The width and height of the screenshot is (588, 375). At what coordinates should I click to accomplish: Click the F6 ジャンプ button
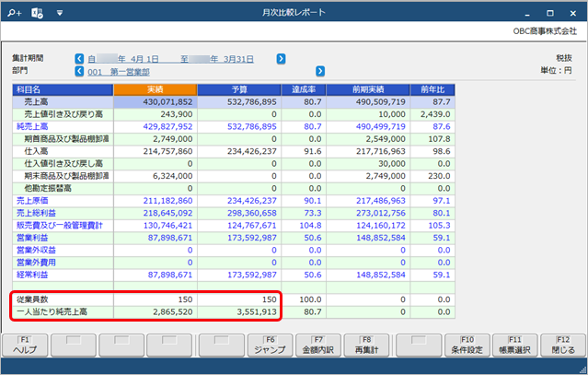[270, 345]
